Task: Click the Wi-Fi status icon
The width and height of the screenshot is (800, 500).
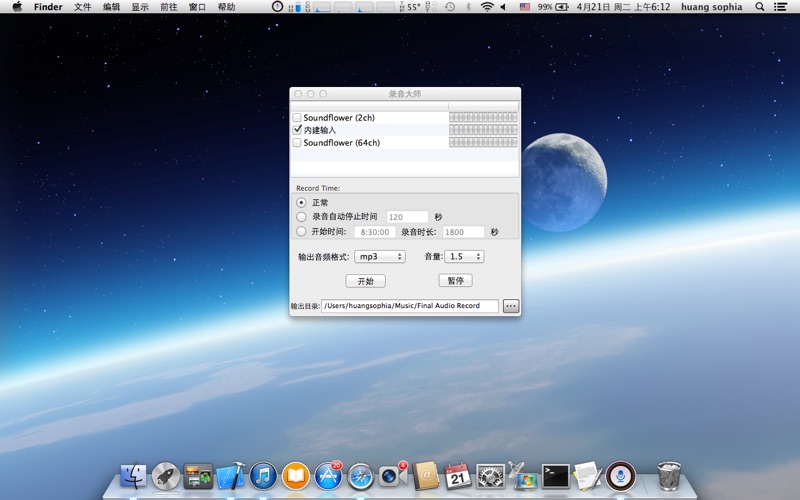Action: coord(487,7)
